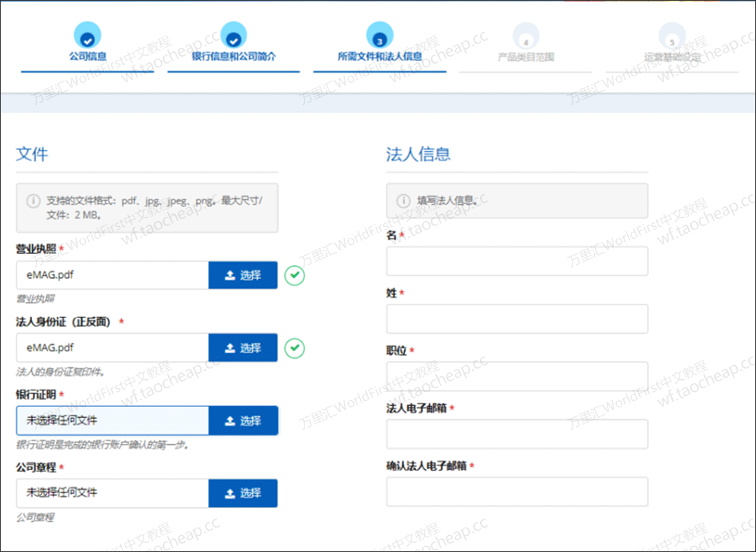Image resolution: width=756 pixels, height=552 pixels.
Task: Click the step 5 circle icon
Action: 672,36
